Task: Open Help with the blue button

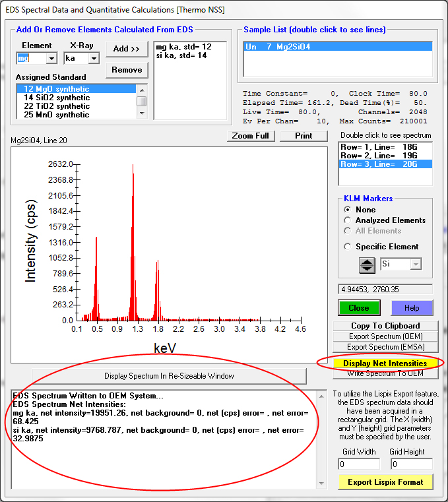Action: click(412, 308)
